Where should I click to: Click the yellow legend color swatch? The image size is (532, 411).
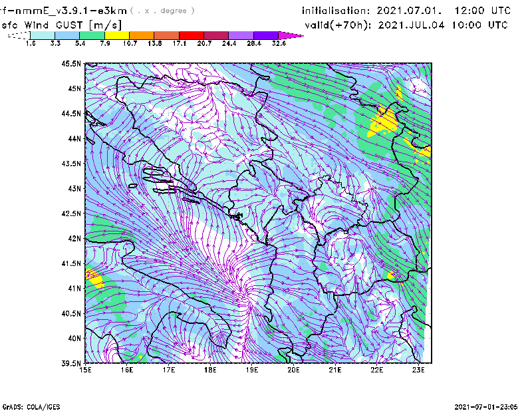117,35
